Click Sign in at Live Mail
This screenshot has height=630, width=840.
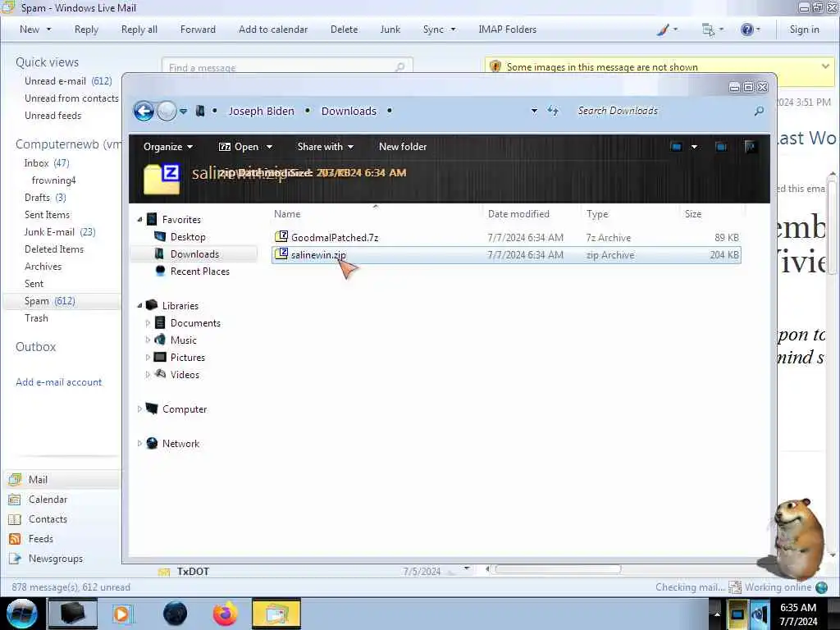(804, 30)
